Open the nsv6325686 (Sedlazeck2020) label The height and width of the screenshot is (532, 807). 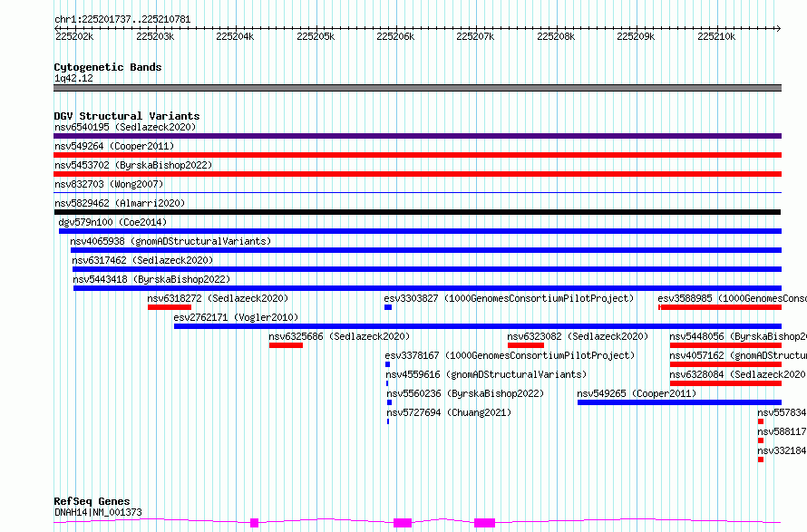pos(339,336)
